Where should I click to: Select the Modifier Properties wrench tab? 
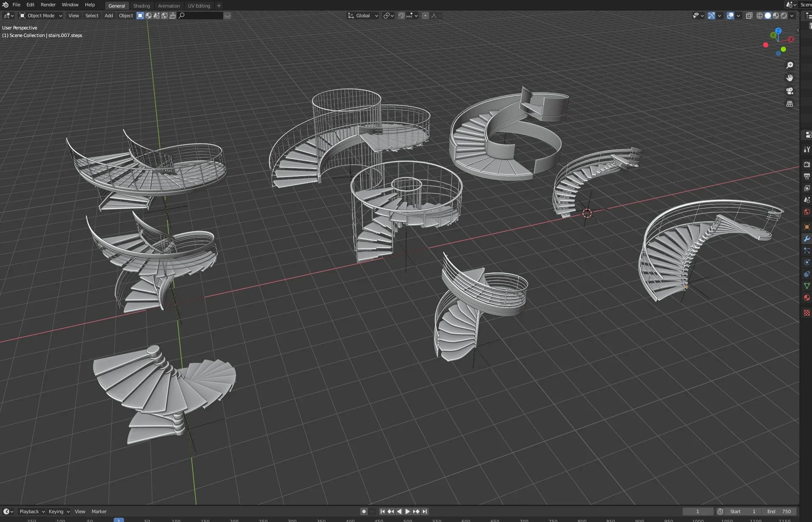[x=807, y=239]
